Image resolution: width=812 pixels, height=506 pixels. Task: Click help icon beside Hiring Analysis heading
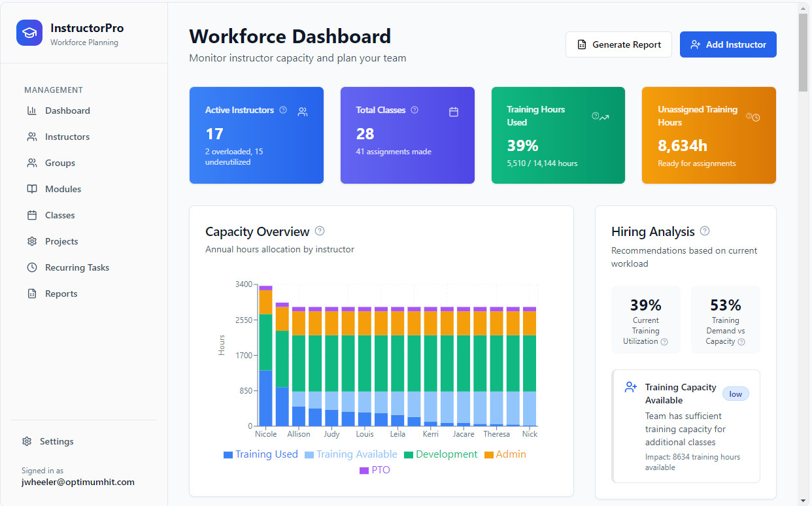click(x=705, y=231)
